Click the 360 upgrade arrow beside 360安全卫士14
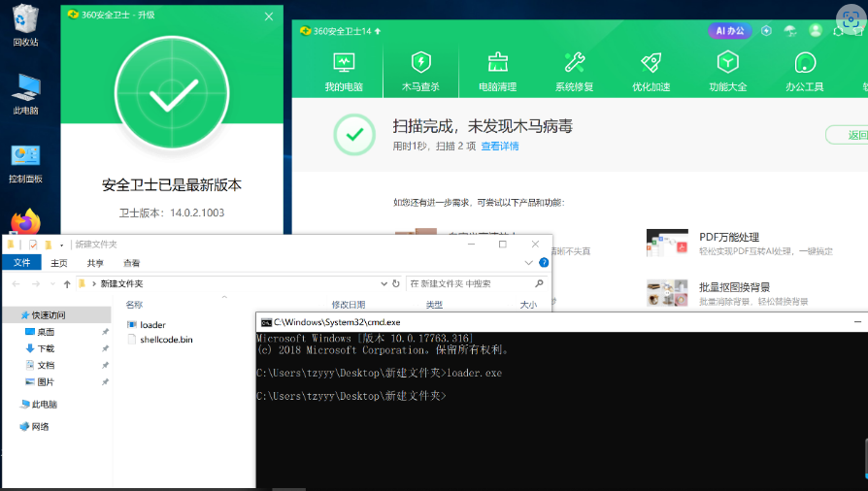 [378, 31]
